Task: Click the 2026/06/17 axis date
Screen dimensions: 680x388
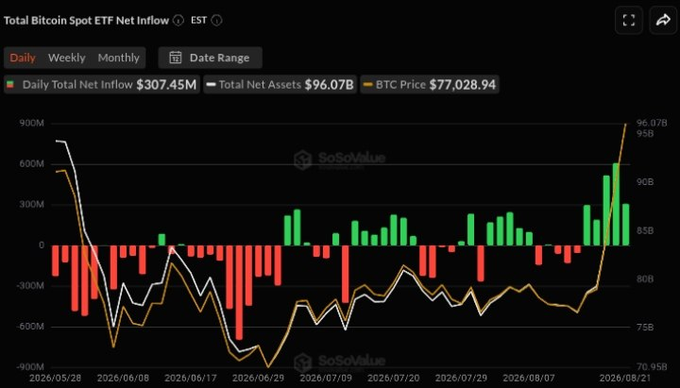Action: (x=190, y=378)
